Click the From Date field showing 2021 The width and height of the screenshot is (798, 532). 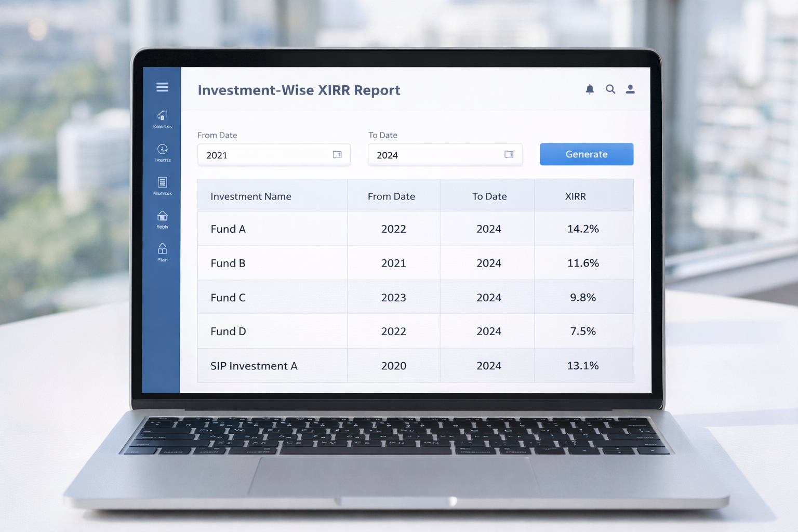pos(265,155)
